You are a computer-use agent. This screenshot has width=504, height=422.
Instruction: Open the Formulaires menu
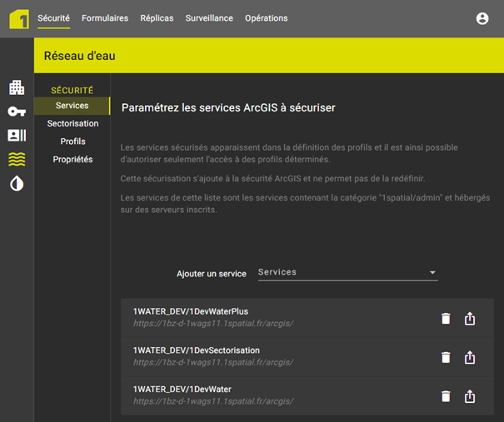click(x=105, y=18)
